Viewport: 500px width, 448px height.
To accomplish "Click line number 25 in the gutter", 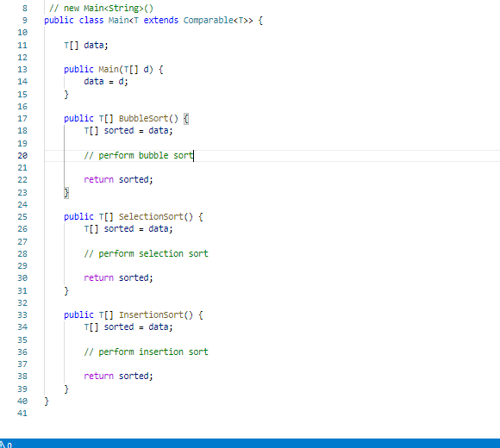I will point(22,216).
